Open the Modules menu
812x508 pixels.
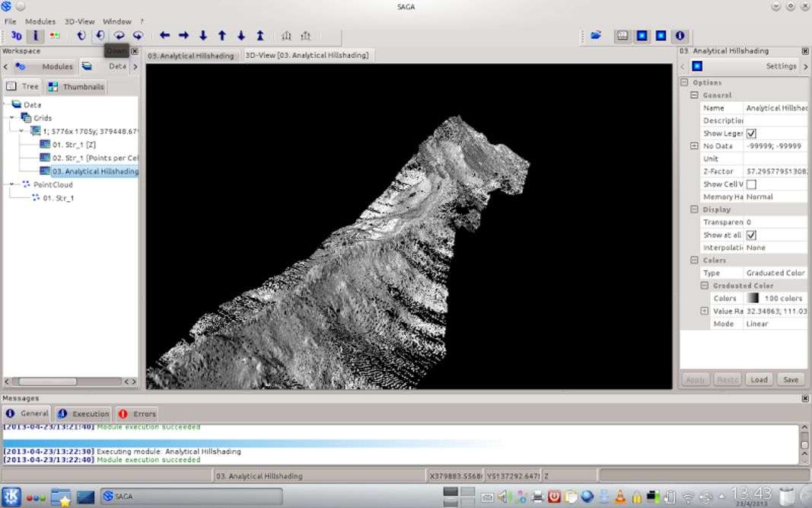(x=40, y=21)
